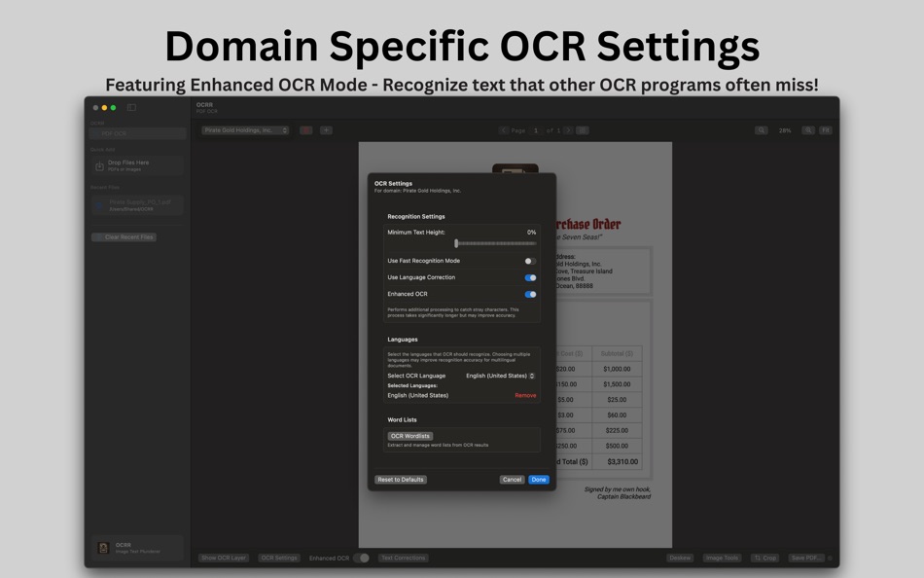Open Pirate Gold Holdings domain dropdown
This screenshot has width=924, height=578.
point(245,130)
